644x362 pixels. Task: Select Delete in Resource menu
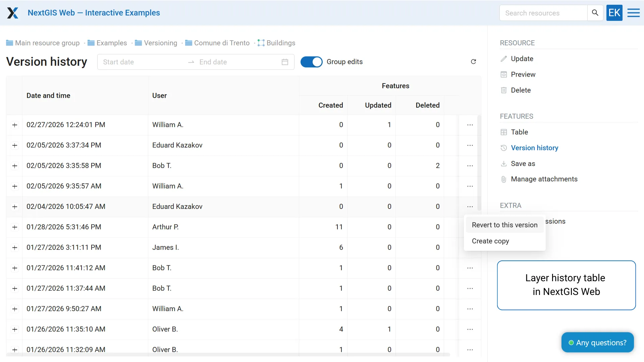[x=521, y=90]
